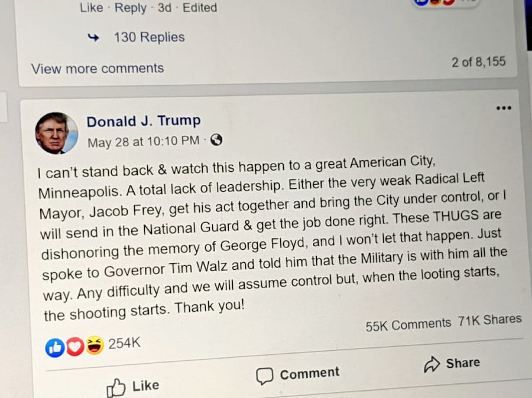
Task: Show who reacted via the 254K count
Action: (124, 343)
